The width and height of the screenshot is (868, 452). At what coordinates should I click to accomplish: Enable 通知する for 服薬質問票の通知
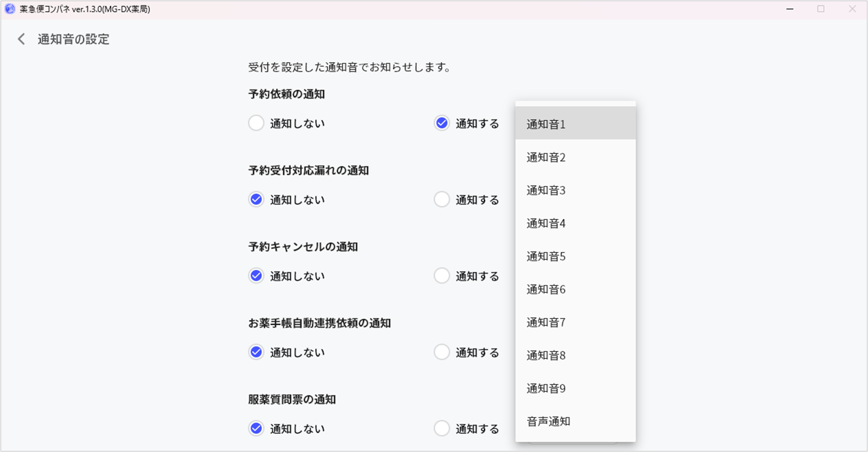pyautogui.click(x=442, y=428)
